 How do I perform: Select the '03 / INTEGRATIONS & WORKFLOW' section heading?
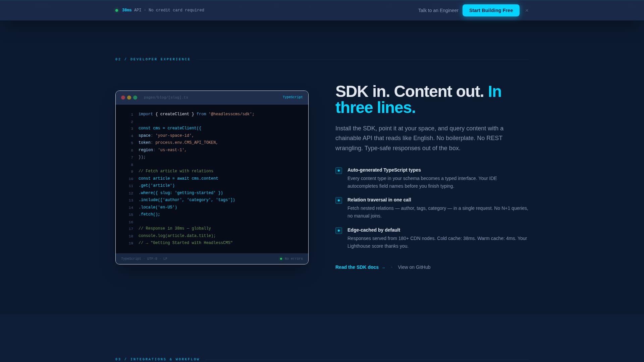[x=157, y=359]
